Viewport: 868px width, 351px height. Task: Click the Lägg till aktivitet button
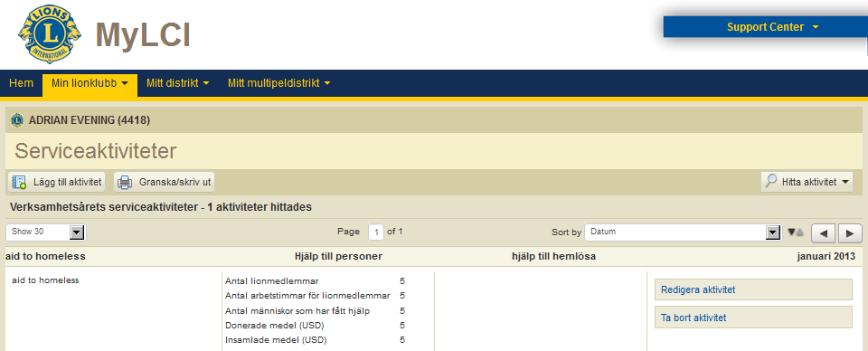click(56, 182)
